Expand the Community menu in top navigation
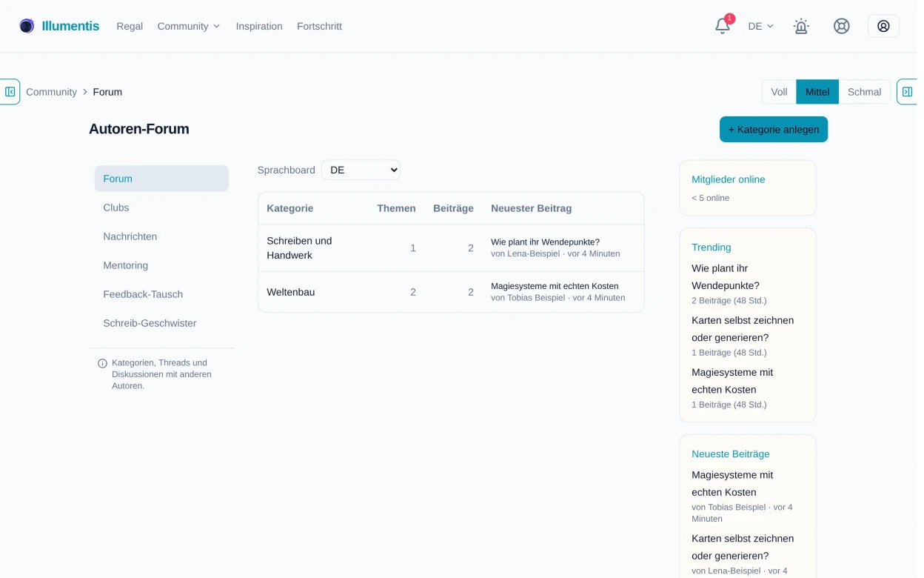Screen dimensions: 924x578 tap(189, 26)
